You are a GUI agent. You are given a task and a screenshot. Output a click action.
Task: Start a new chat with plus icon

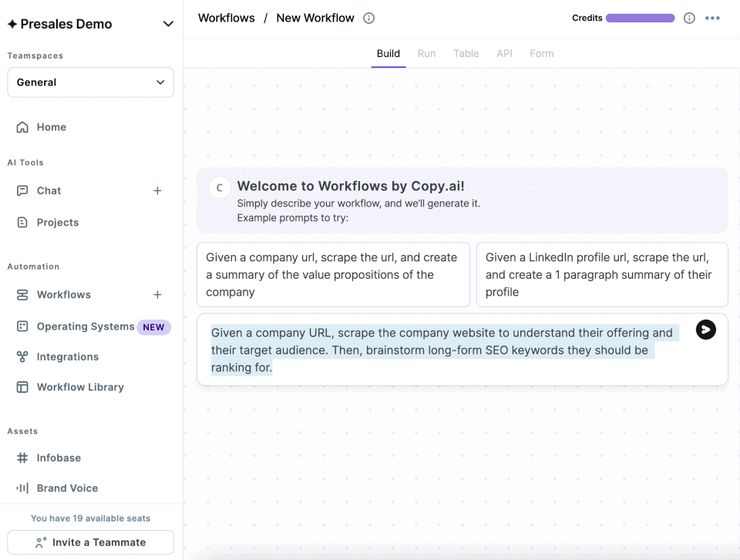coord(157,190)
